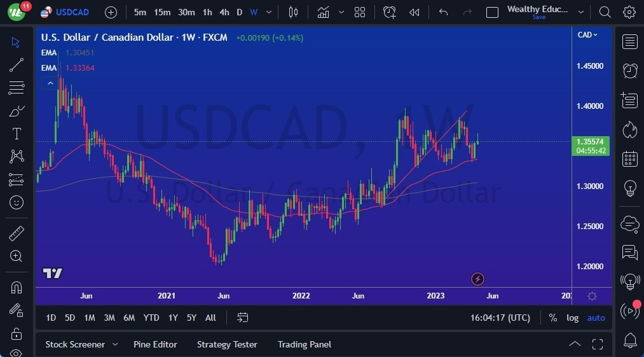Open the Alerts clock panel

tap(629, 71)
